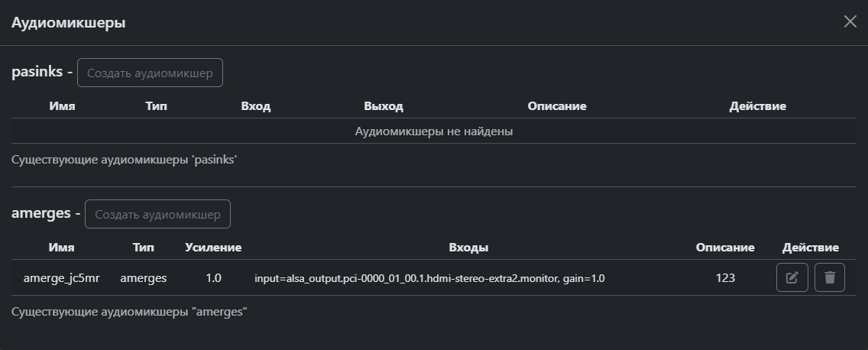
Task: Click the Вход column header in pasinks table
Action: (256, 106)
